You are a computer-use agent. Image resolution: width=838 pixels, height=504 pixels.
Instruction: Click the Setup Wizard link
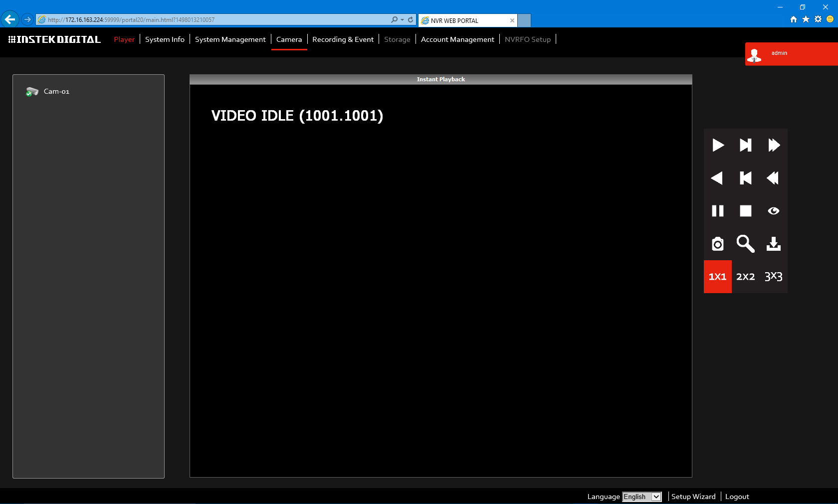tap(693, 497)
